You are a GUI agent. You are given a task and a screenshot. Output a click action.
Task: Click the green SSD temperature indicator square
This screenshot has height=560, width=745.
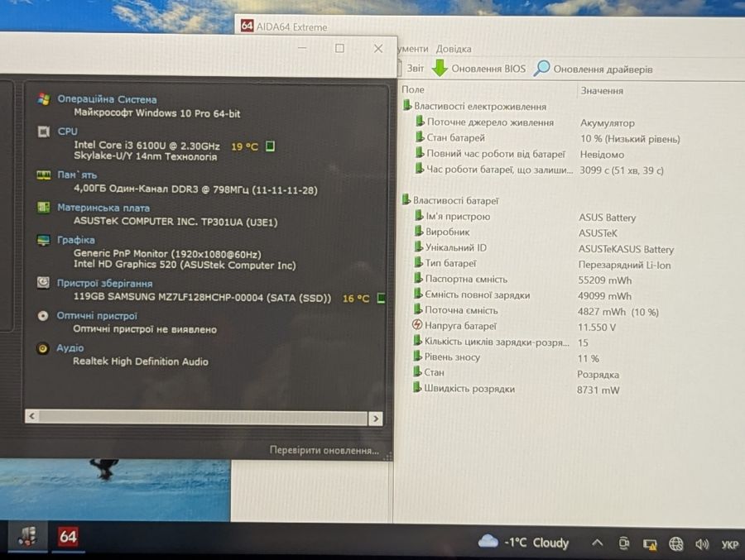click(381, 298)
